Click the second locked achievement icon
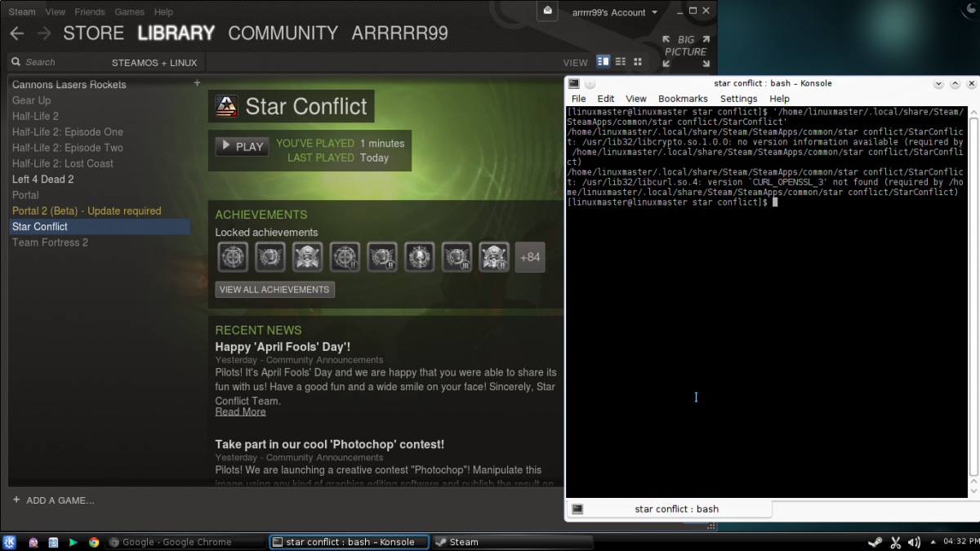Viewport: 980px width, 551px height. pyautogui.click(x=270, y=257)
